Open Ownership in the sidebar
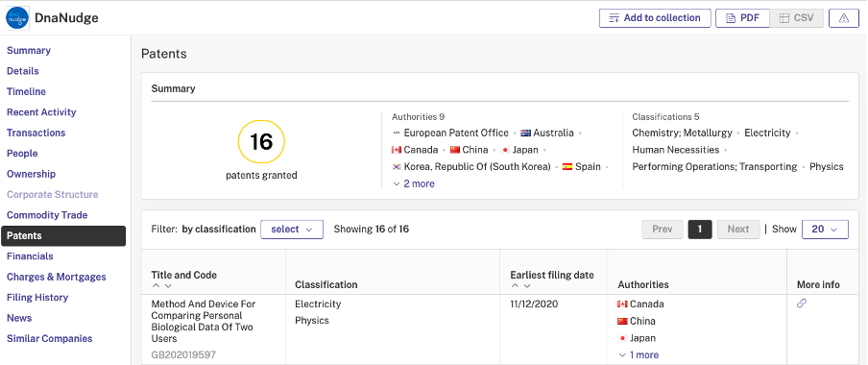 (x=31, y=174)
